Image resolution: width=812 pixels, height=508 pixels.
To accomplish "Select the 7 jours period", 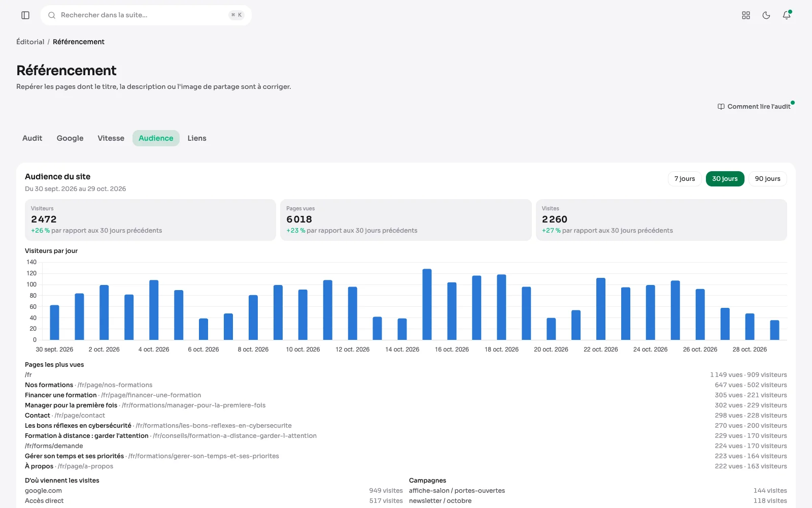I will 685,179.
